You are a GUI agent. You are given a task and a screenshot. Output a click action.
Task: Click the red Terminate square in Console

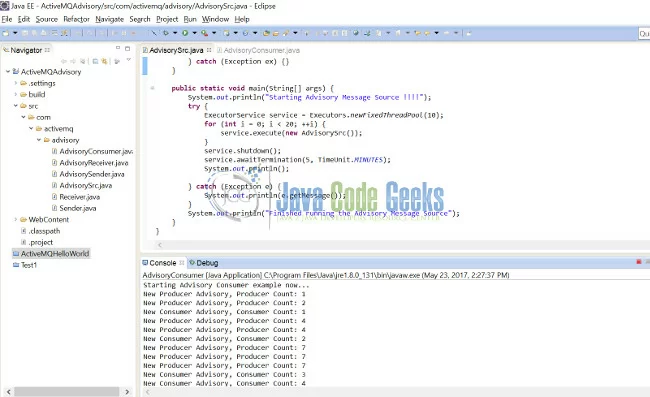(639, 262)
